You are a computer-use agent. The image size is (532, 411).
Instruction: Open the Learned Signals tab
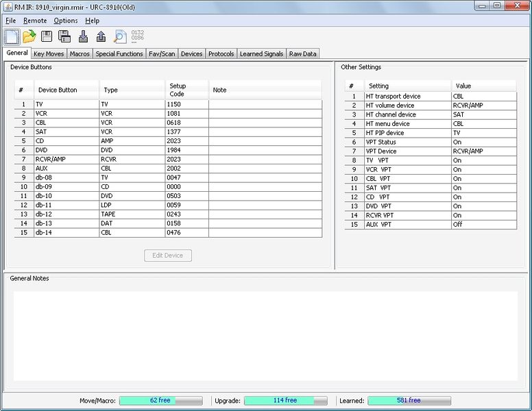261,53
